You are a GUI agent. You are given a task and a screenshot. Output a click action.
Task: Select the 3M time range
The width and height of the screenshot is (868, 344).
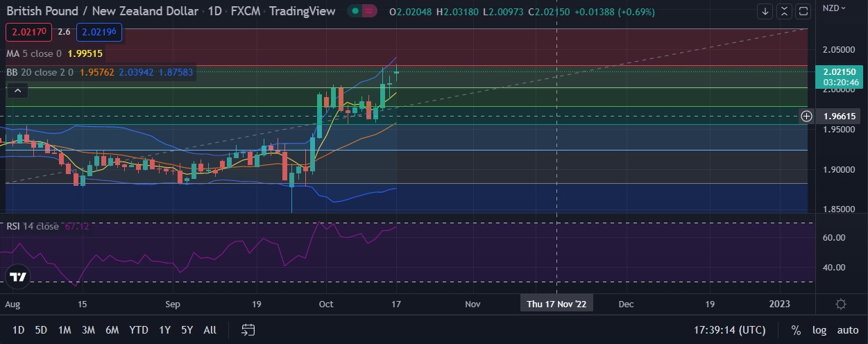pos(88,330)
